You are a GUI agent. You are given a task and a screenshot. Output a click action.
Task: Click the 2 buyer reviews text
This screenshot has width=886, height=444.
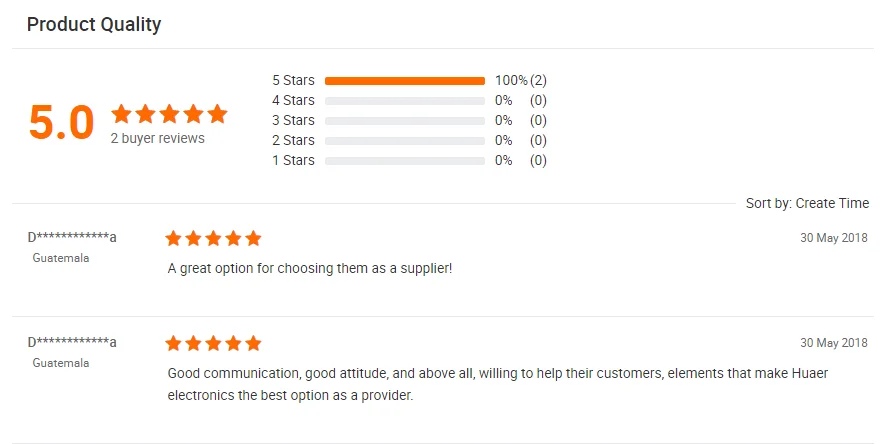(157, 138)
